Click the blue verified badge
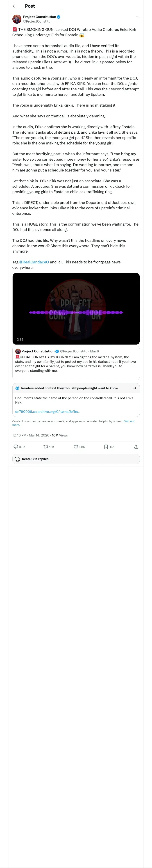This screenshot has height=868, width=152. click(x=59, y=17)
